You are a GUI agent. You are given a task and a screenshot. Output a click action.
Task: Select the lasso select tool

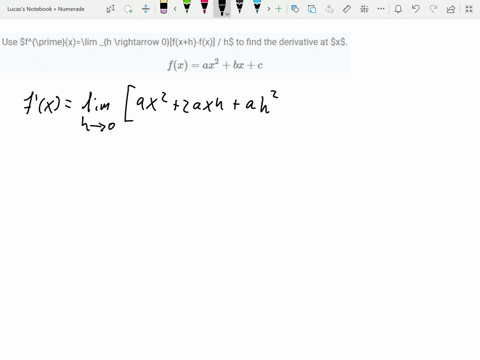pyautogui.click(x=128, y=9)
